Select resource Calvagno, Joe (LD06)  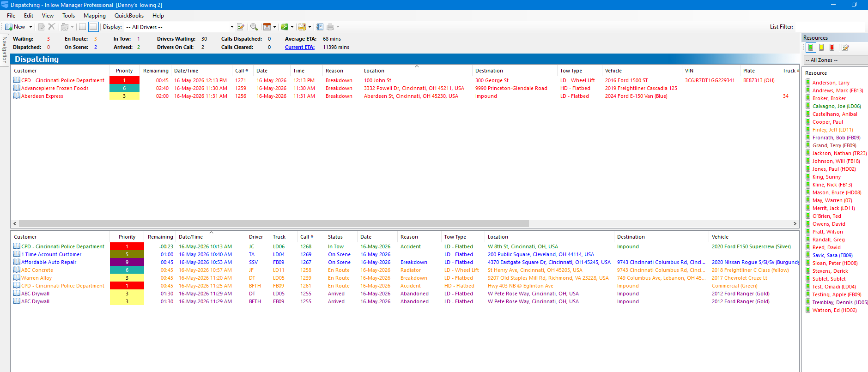pyautogui.click(x=837, y=106)
